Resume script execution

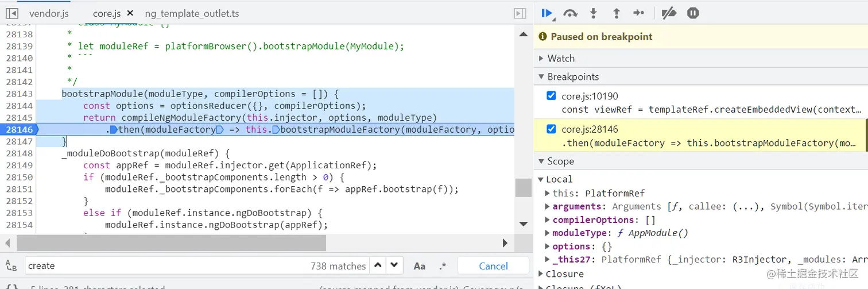[x=547, y=13]
